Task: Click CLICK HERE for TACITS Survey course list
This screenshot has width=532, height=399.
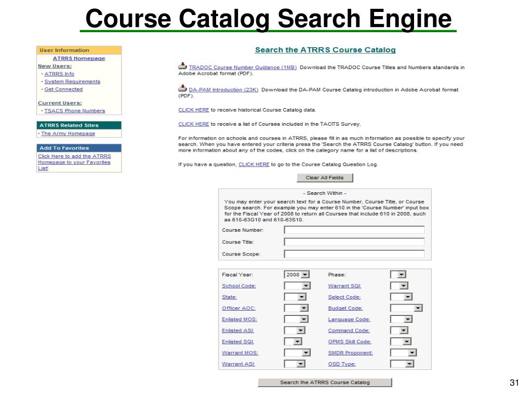Action: coord(194,124)
